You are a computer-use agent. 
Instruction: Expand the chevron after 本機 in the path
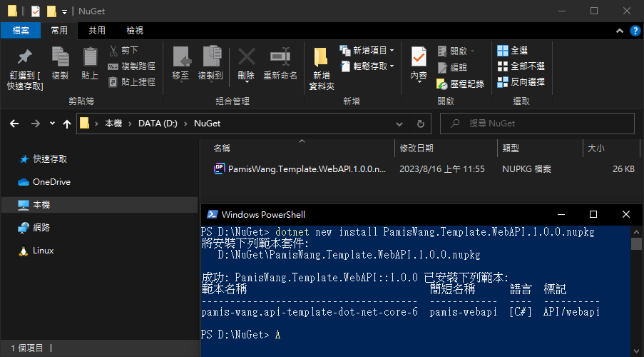tap(130, 124)
